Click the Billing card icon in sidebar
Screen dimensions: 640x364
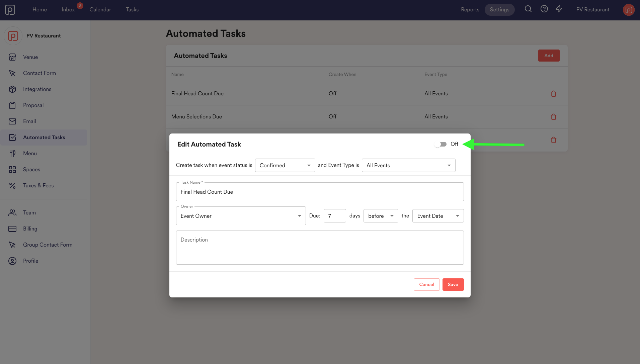pos(12,229)
